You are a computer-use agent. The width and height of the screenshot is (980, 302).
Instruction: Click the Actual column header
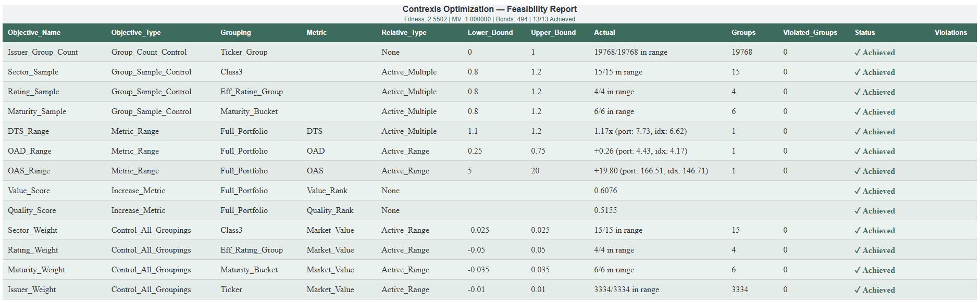pyautogui.click(x=604, y=32)
